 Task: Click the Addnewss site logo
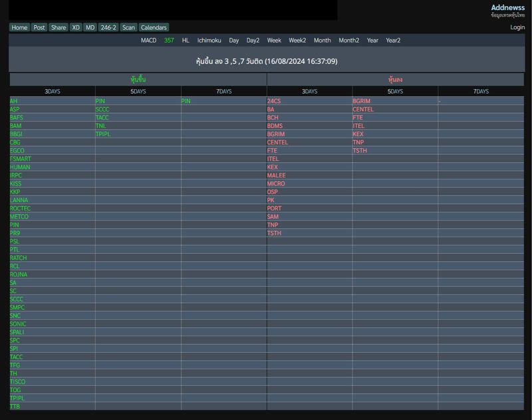tap(507, 7)
